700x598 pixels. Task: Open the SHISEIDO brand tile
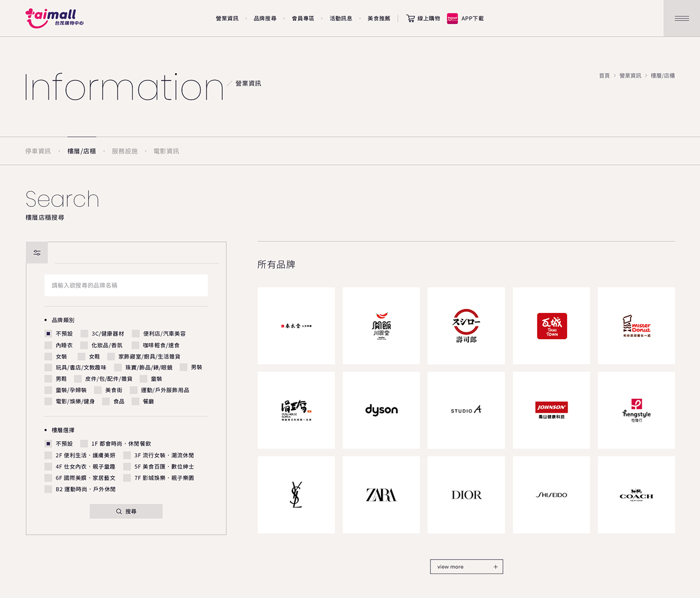(551, 495)
